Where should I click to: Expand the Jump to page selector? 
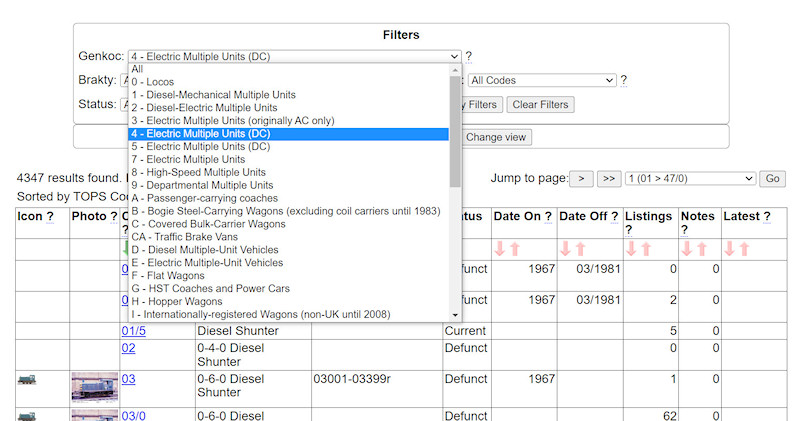(689, 178)
